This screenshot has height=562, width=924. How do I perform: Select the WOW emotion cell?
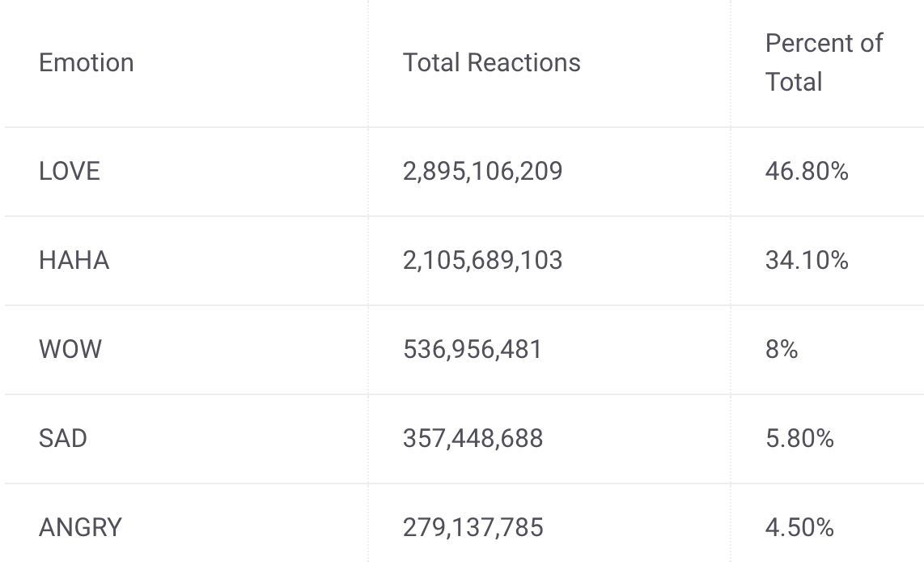tap(70, 350)
